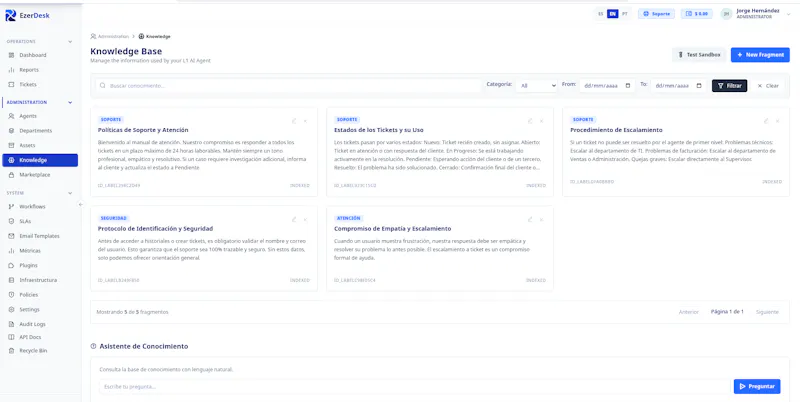Open the To date calendar picker
The height and width of the screenshot is (402, 800).
coord(699,86)
